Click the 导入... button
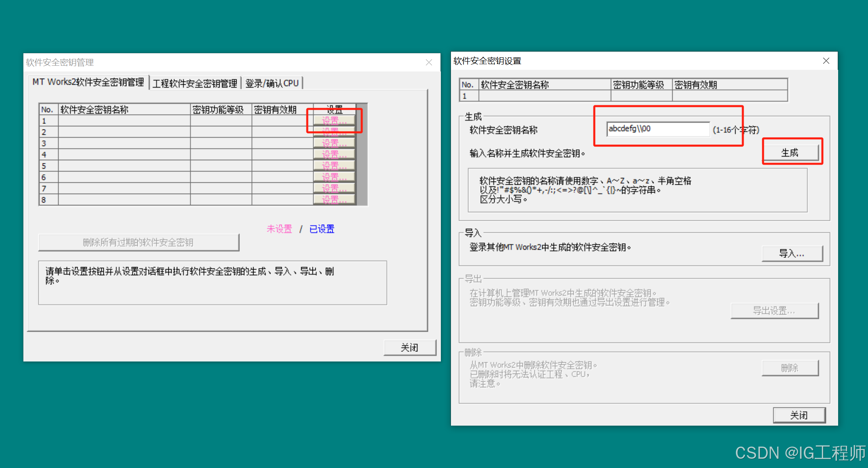The image size is (868, 468). pyautogui.click(x=792, y=254)
